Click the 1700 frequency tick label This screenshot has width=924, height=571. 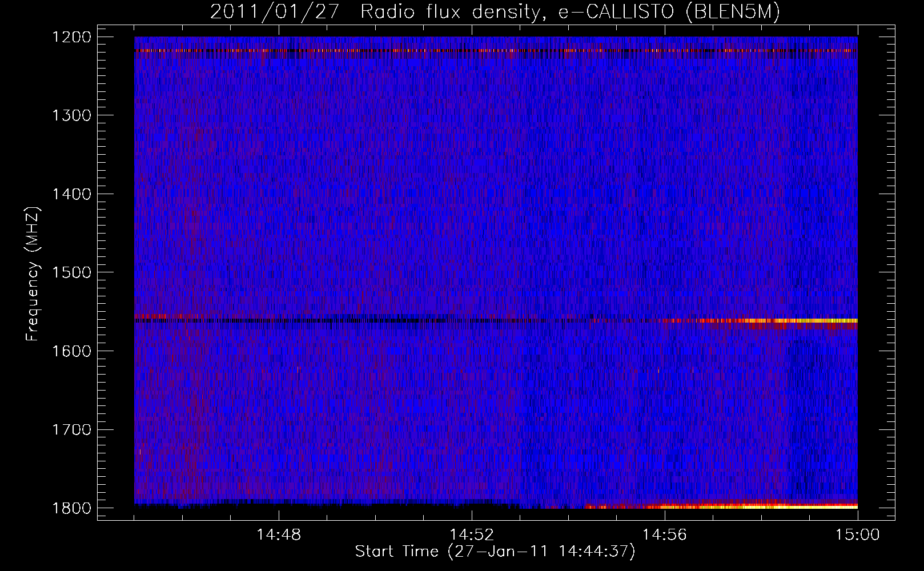(71, 429)
